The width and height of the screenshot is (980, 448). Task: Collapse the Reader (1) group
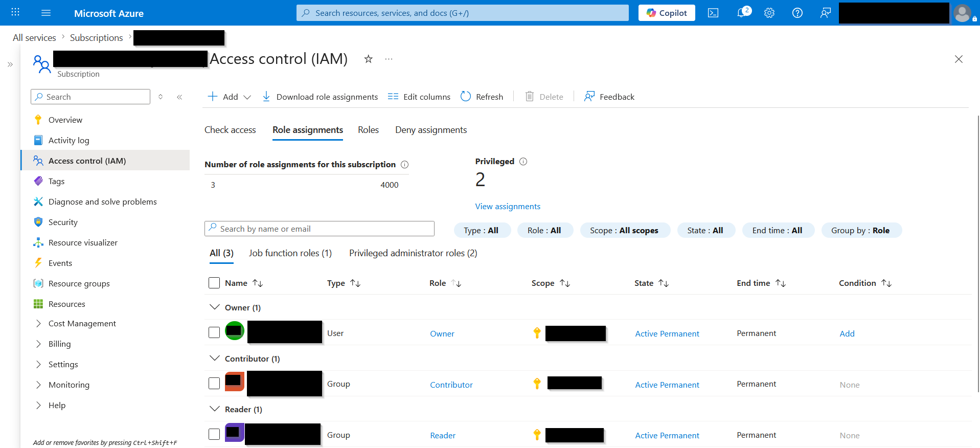click(215, 409)
